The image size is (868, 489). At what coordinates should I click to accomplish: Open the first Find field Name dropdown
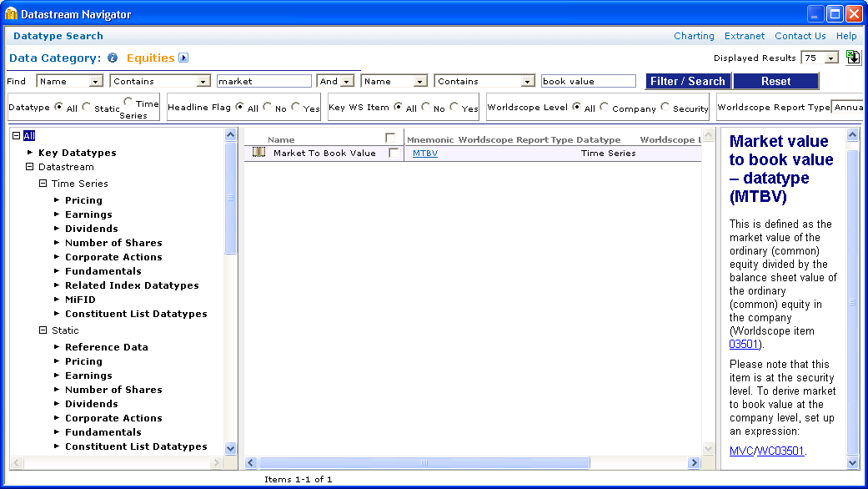(x=96, y=82)
